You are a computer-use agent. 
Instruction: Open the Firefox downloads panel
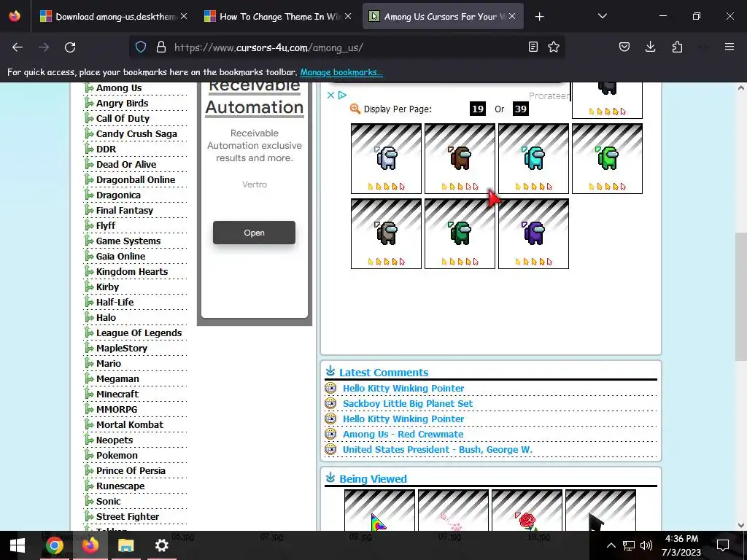[x=650, y=47]
